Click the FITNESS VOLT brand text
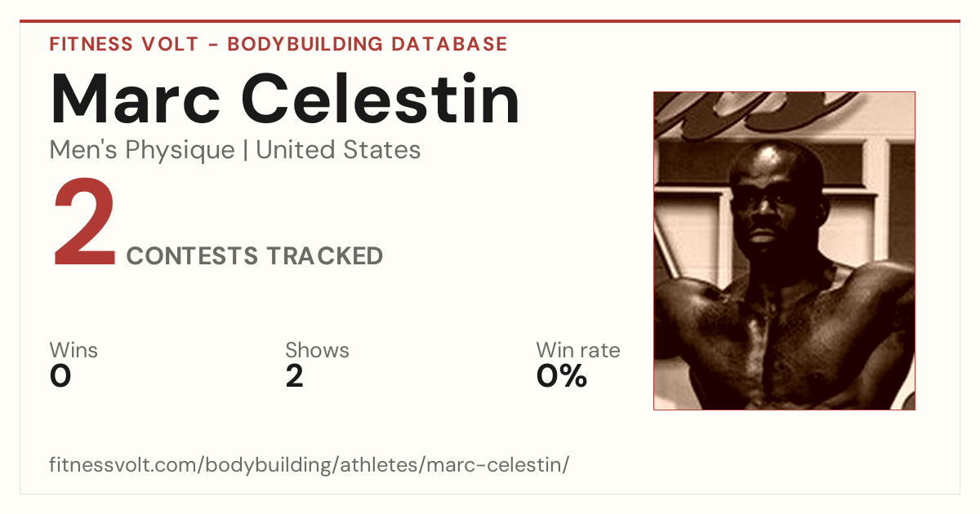 coord(122,44)
